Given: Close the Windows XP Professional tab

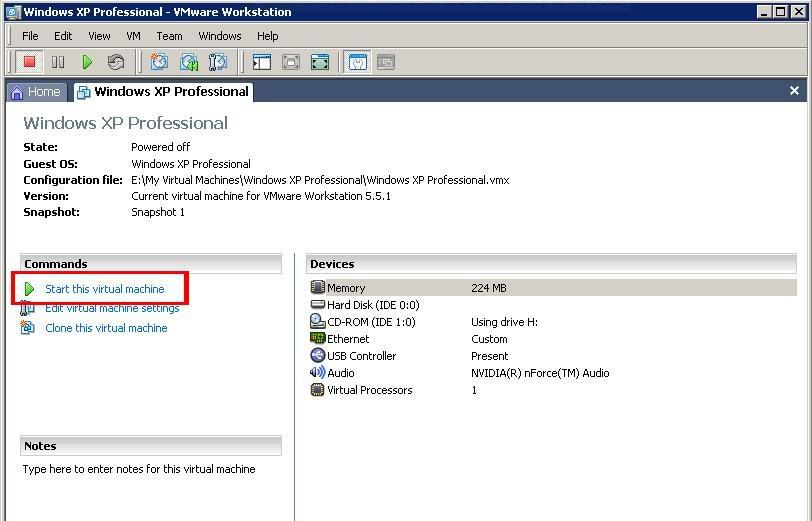Looking at the screenshot, I should (794, 91).
